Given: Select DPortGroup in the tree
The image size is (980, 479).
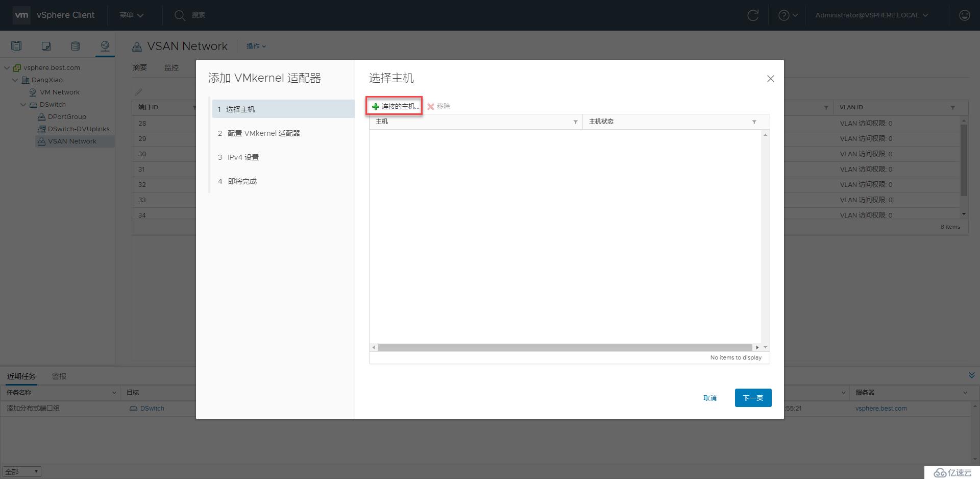Looking at the screenshot, I should 67,117.
